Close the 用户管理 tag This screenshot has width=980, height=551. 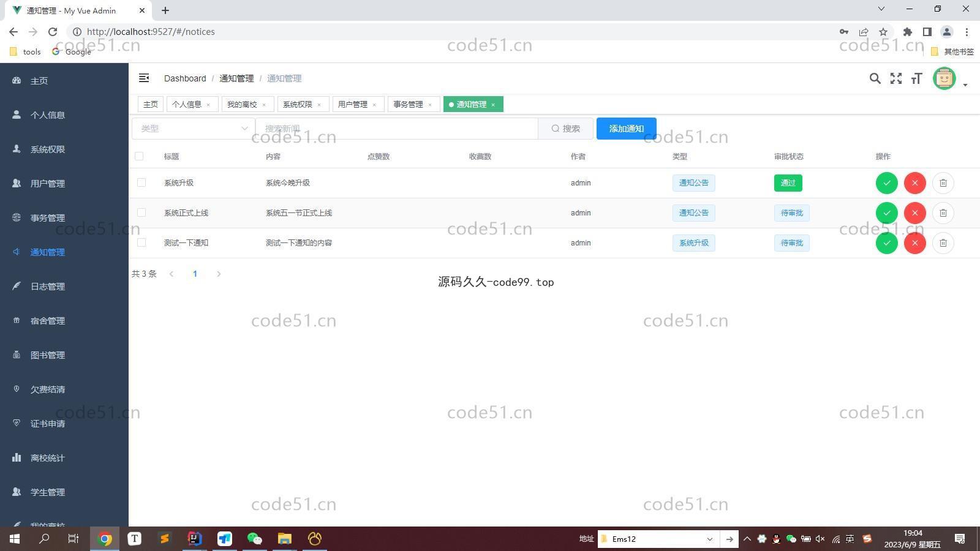click(374, 105)
